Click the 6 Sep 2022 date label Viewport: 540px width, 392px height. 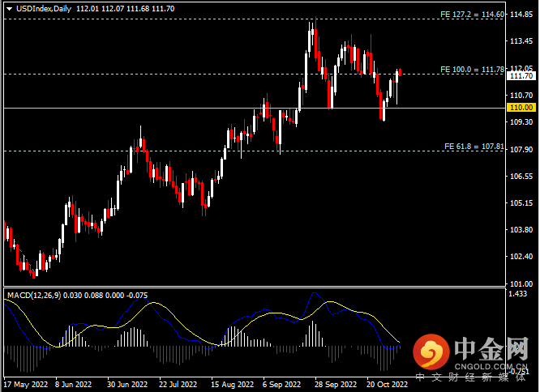[x=281, y=385]
